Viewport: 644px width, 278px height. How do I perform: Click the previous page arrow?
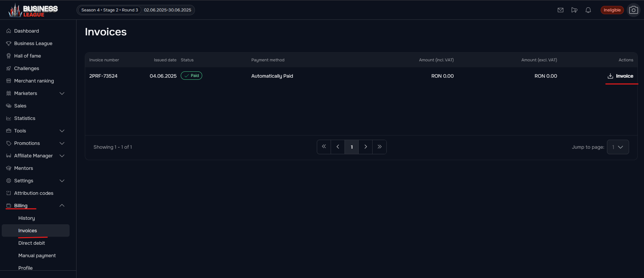pos(338,147)
